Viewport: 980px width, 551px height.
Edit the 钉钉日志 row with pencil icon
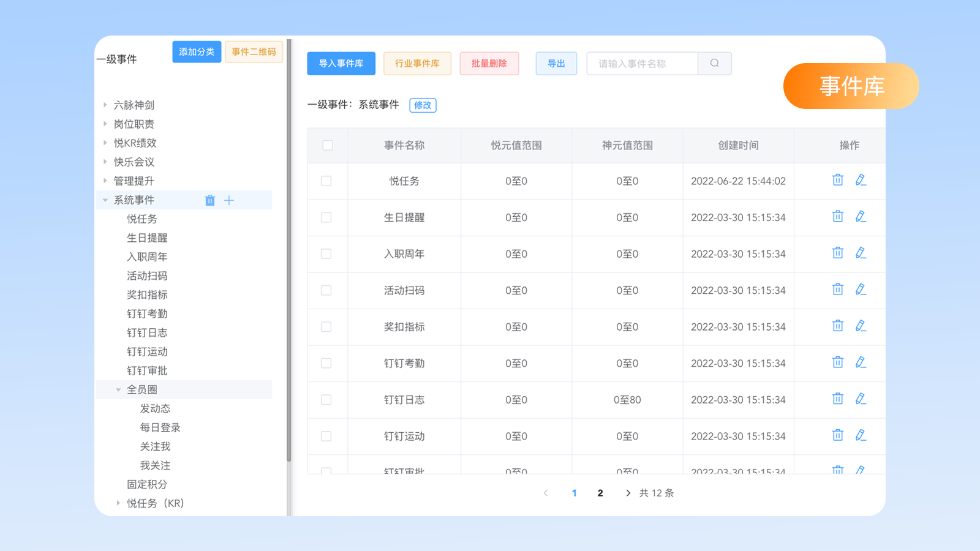(x=861, y=399)
